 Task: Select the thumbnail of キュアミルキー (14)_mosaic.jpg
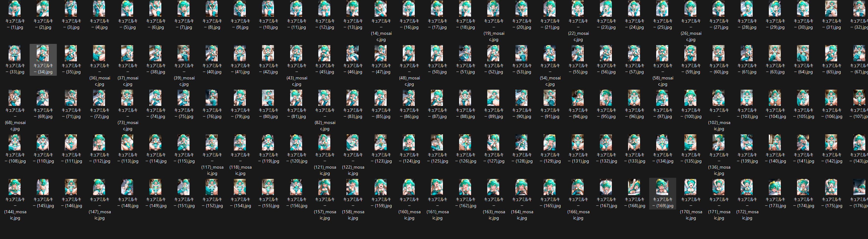pos(381,9)
